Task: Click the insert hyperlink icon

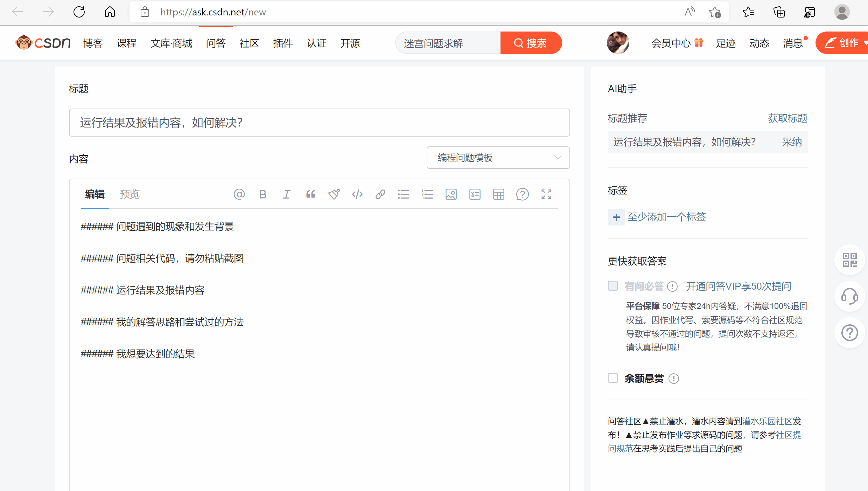Action: click(380, 194)
